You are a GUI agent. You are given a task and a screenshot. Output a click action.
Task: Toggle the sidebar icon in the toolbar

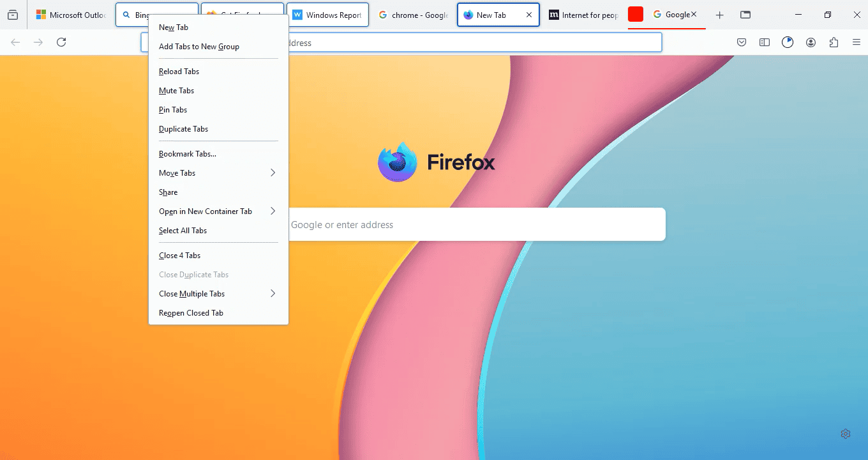pyautogui.click(x=765, y=42)
